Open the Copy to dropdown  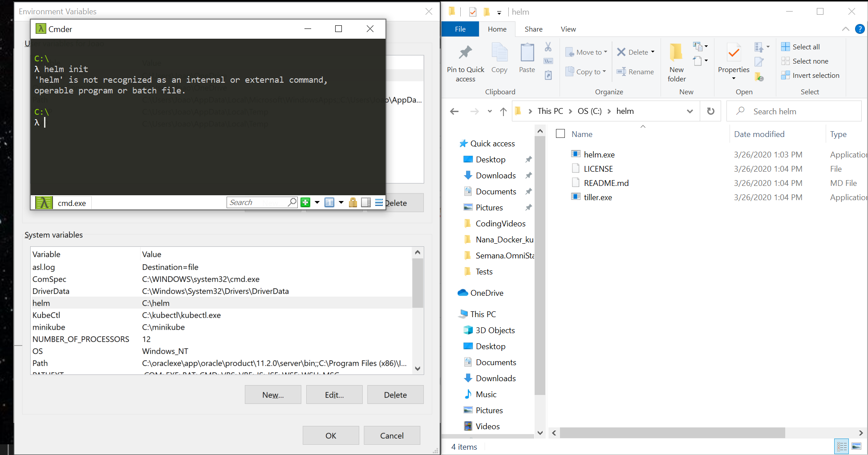point(585,72)
